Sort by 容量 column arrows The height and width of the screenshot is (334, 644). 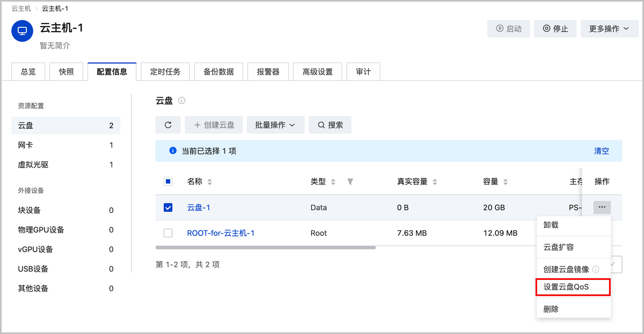pyautogui.click(x=506, y=182)
